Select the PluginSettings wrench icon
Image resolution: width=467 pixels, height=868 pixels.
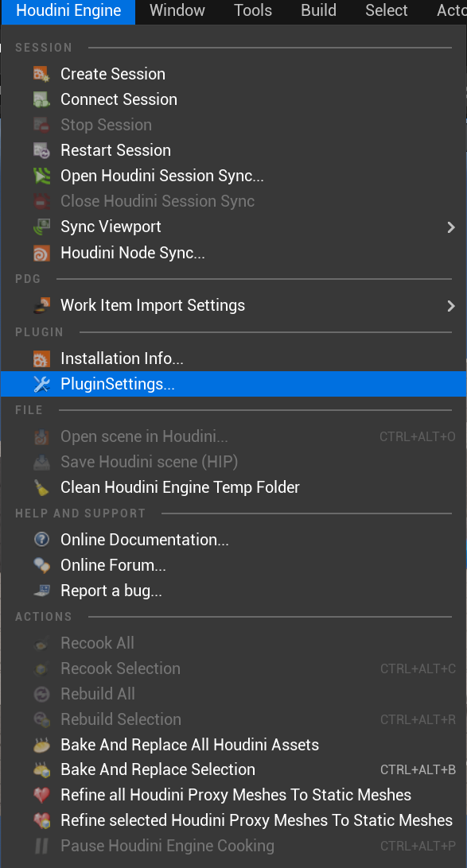point(42,384)
